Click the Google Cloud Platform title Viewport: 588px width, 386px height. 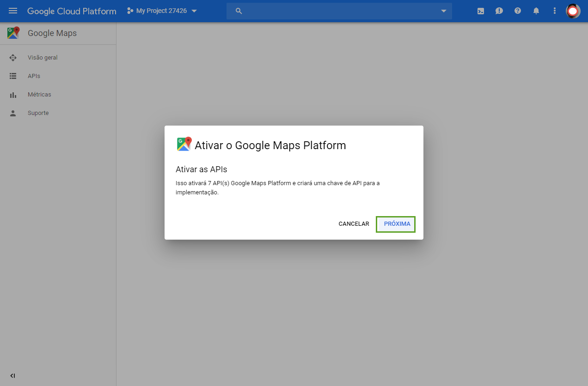tap(72, 11)
